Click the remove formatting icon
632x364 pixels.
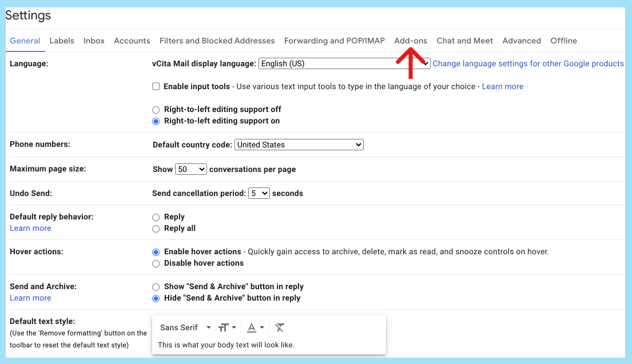coord(279,327)
